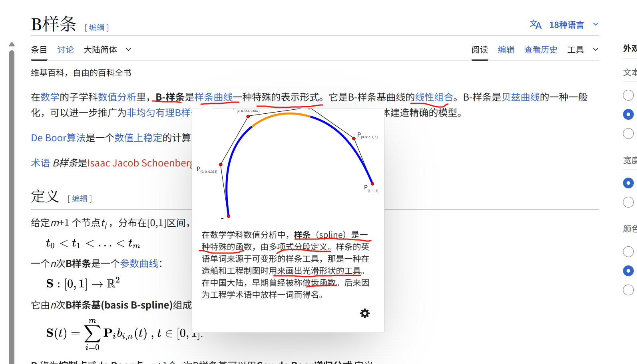
Task: Open the 贝兹曲线 link
Action: [x=520, y=97]
